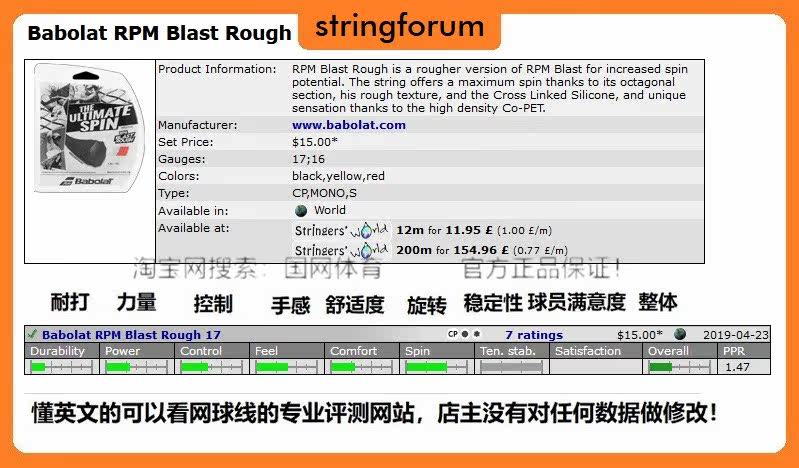Click the Durability rating bar
This screenshot has height=468, width=799.
click(x=62, y=367)
